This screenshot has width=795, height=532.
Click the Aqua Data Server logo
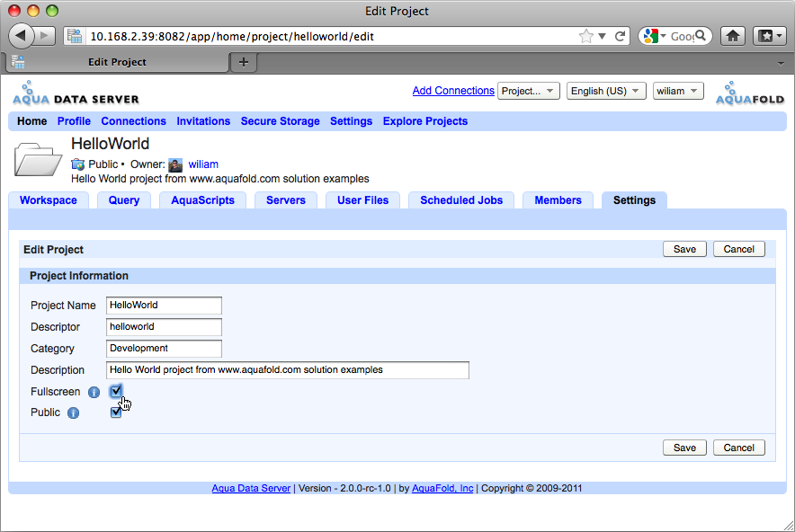pyautogui.click(x=76, y=93)
